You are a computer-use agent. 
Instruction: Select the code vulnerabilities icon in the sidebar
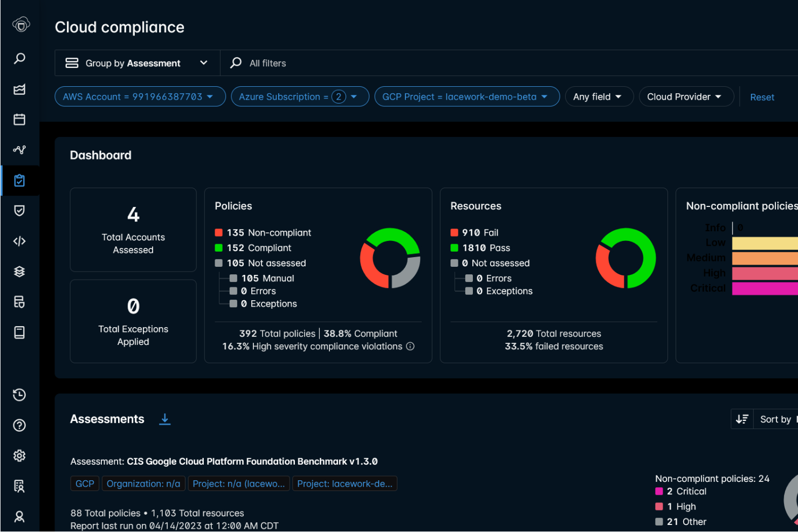point(19,241)
